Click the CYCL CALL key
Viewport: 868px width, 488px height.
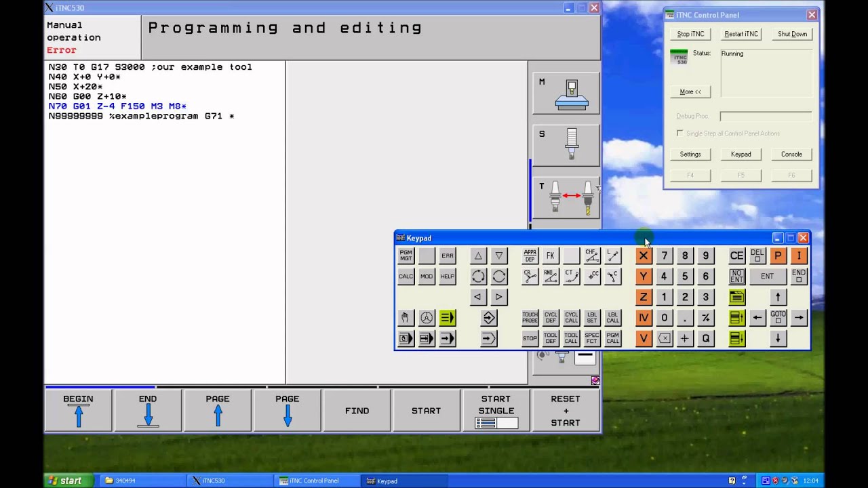pos(572,318)
